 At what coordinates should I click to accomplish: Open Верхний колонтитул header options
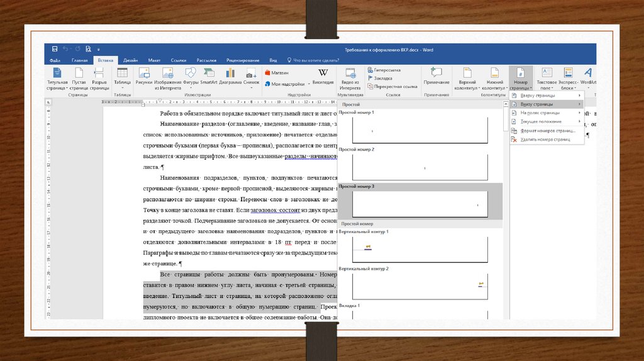pos(467,79)
